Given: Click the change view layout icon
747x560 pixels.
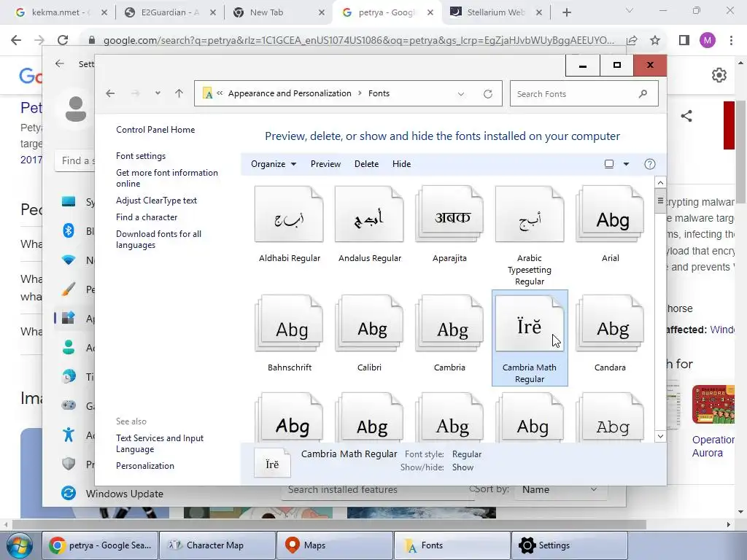Looking at the screenshot, I should pyautogui.click(x=609, y=164).
